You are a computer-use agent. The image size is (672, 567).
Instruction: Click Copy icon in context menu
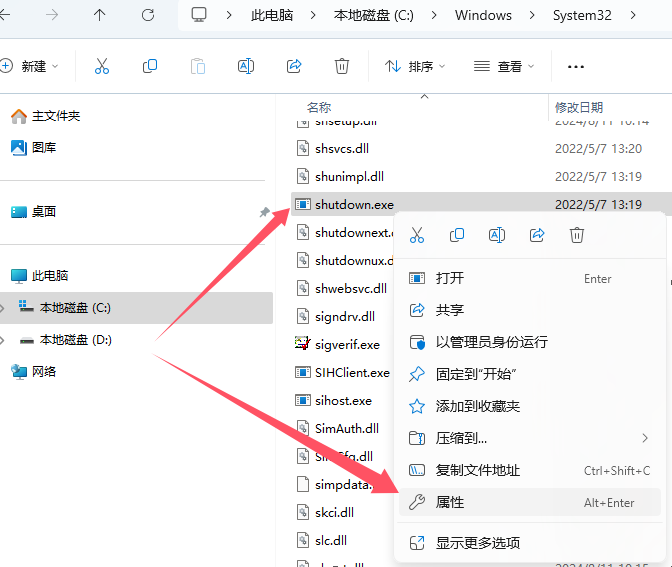click(x=457, y=235)
